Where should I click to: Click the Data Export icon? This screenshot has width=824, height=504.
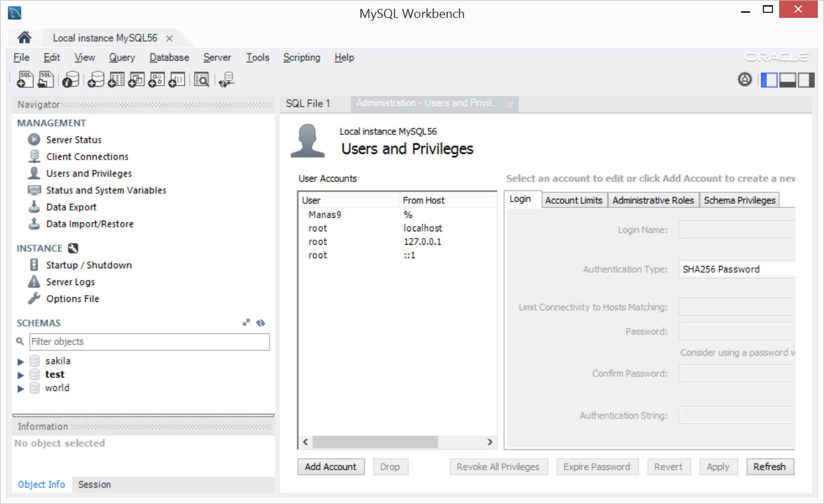point(34,207)
